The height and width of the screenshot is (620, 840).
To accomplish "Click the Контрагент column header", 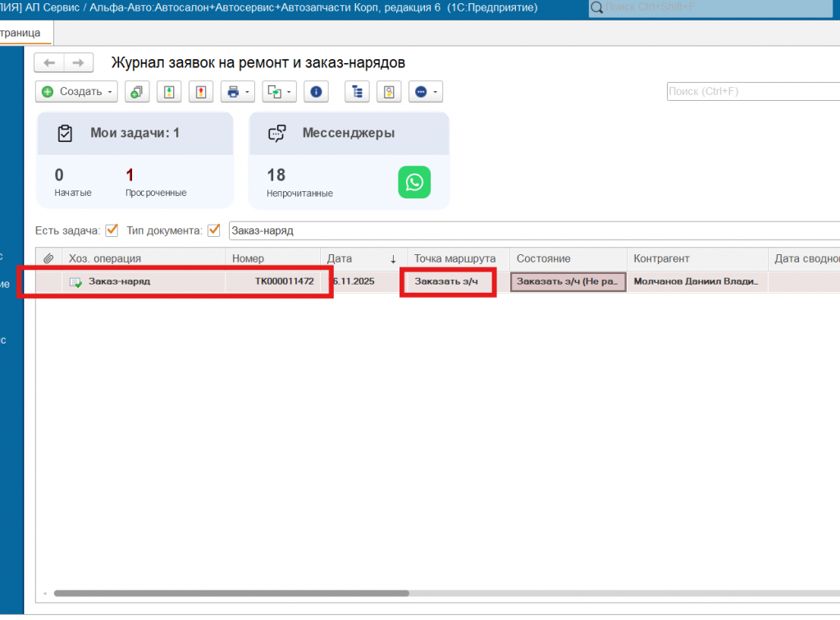I will click(x=696, y=258).
